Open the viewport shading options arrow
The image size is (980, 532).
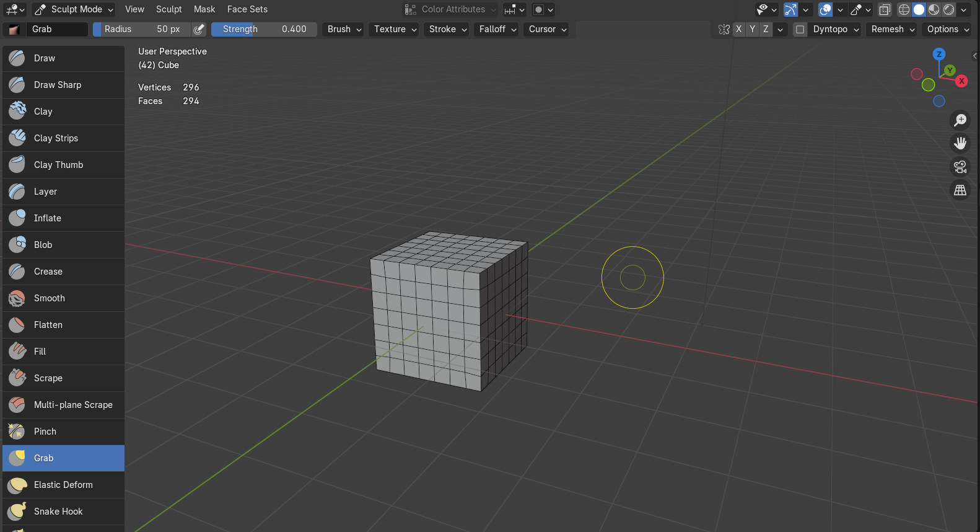coord(964,9)
